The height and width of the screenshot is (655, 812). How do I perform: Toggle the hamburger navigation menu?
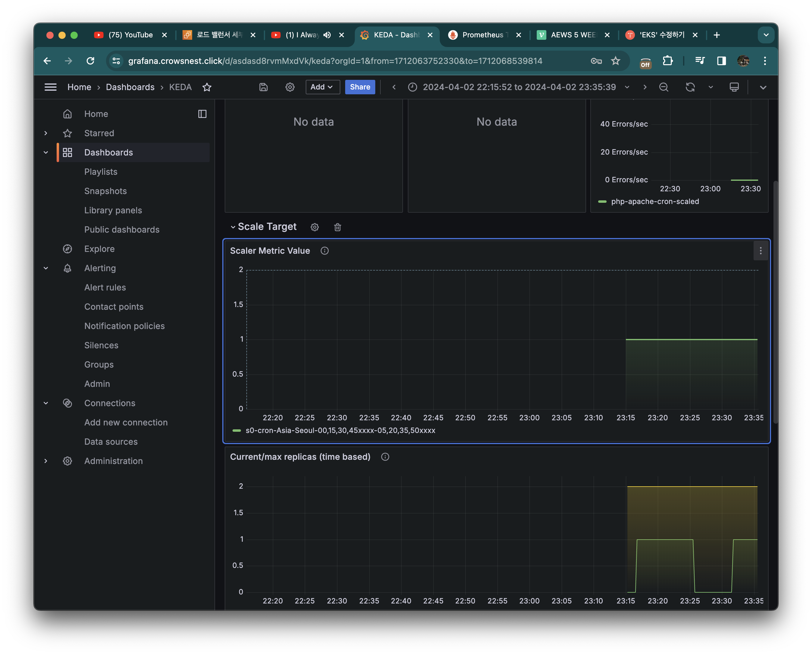51,87
